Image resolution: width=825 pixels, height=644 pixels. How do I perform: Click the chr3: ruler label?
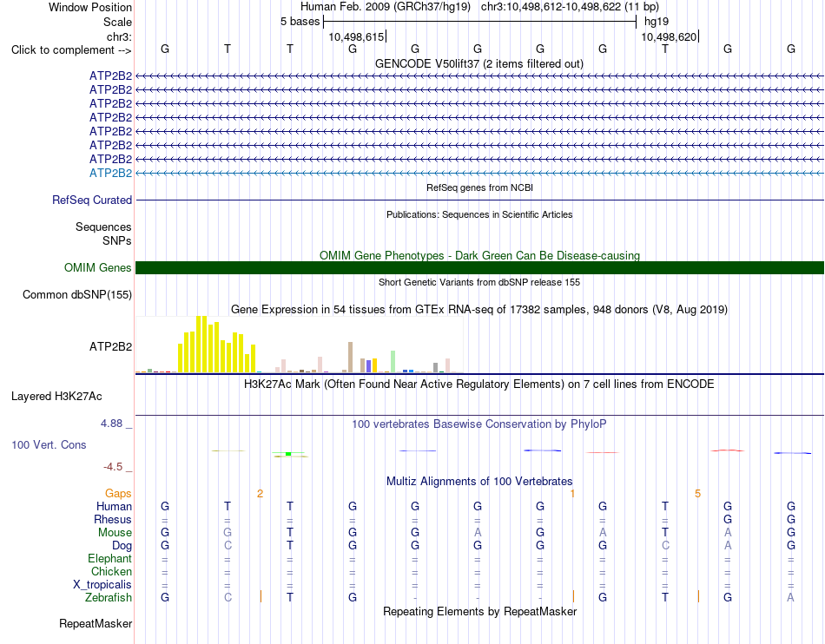[119, 36]
